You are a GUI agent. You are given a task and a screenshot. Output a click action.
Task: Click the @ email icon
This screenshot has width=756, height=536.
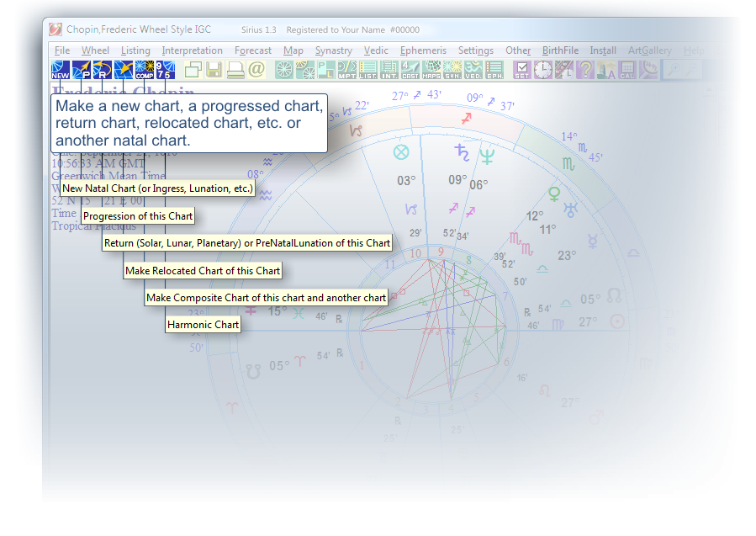coord(256,70)
